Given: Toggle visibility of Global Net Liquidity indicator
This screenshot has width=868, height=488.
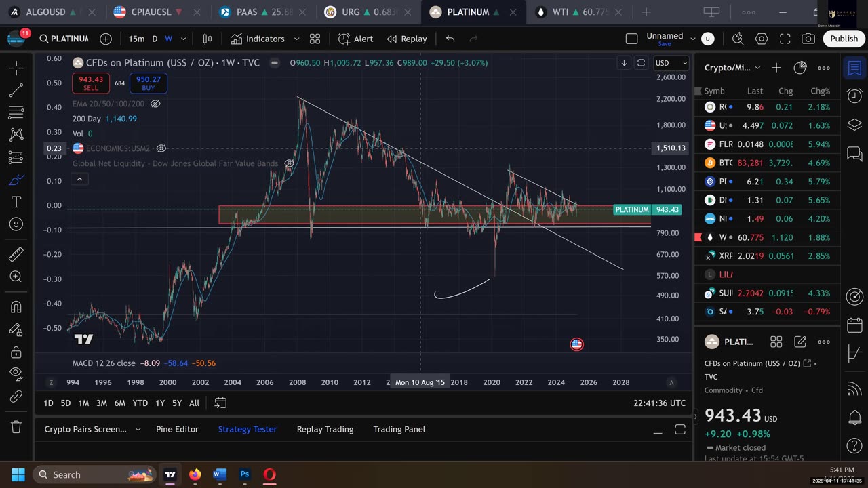Looking at the screenshot, I should pos(290,163).
